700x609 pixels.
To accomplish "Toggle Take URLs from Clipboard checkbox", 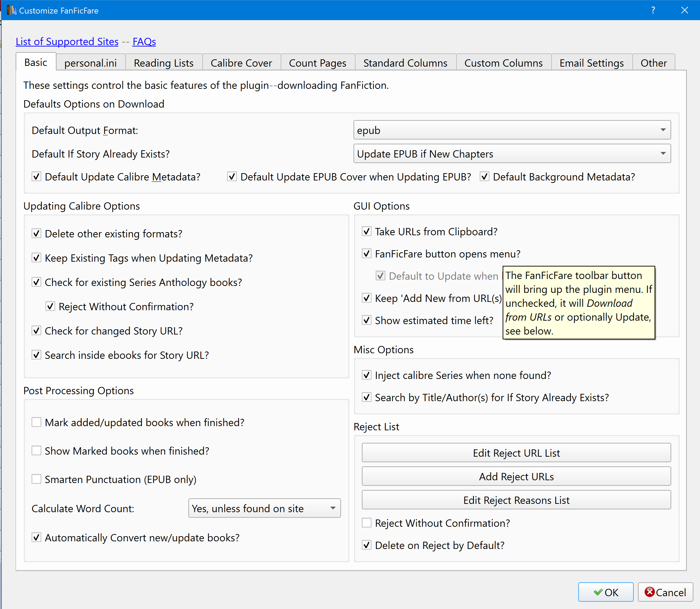I will point(367,231).
